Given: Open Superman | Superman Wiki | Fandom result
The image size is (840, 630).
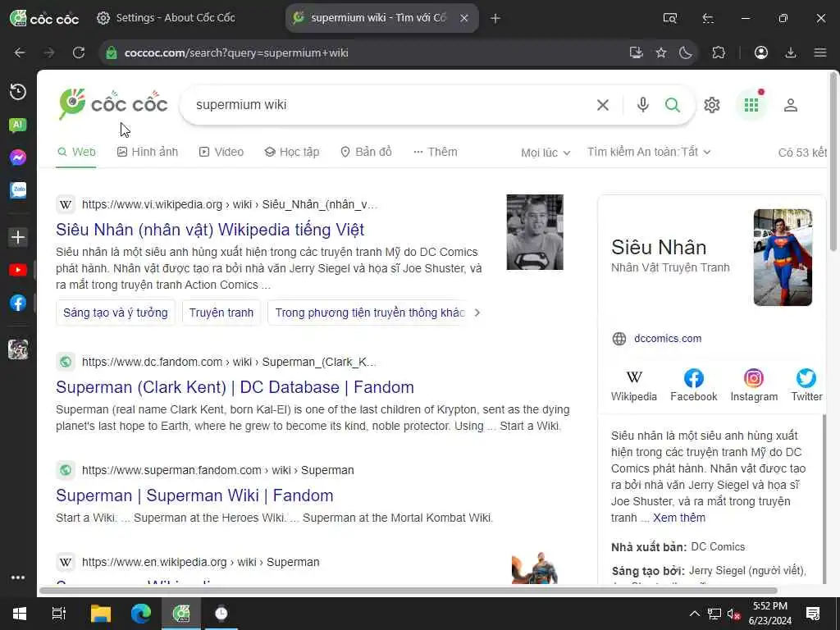Looking at the screenshot, I should pos(194,495).
